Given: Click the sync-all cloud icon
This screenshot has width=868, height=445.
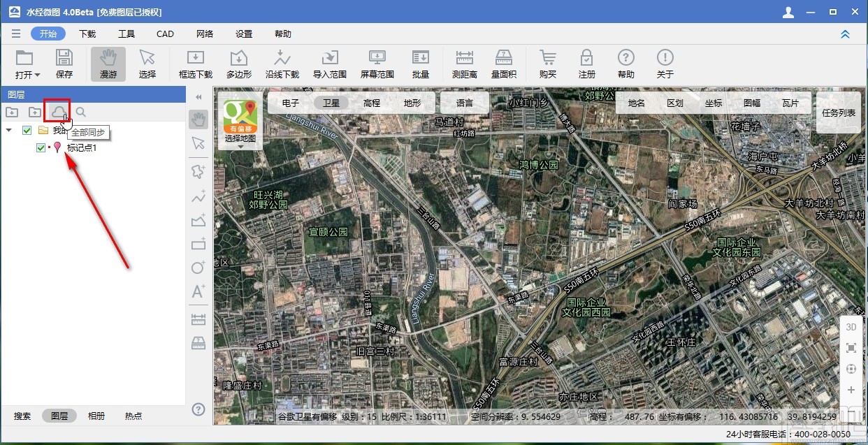Looking at the screenshot, I should (57, 111).
